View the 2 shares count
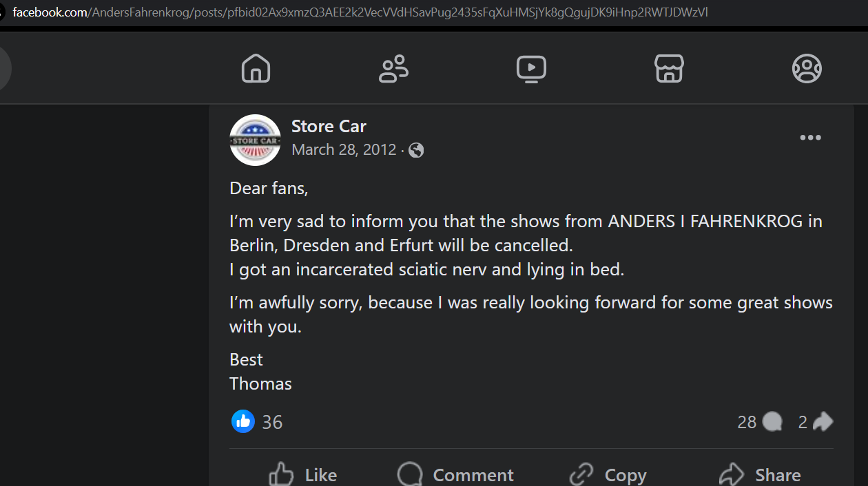The image size is (868, 486). (x=816, y=422)
